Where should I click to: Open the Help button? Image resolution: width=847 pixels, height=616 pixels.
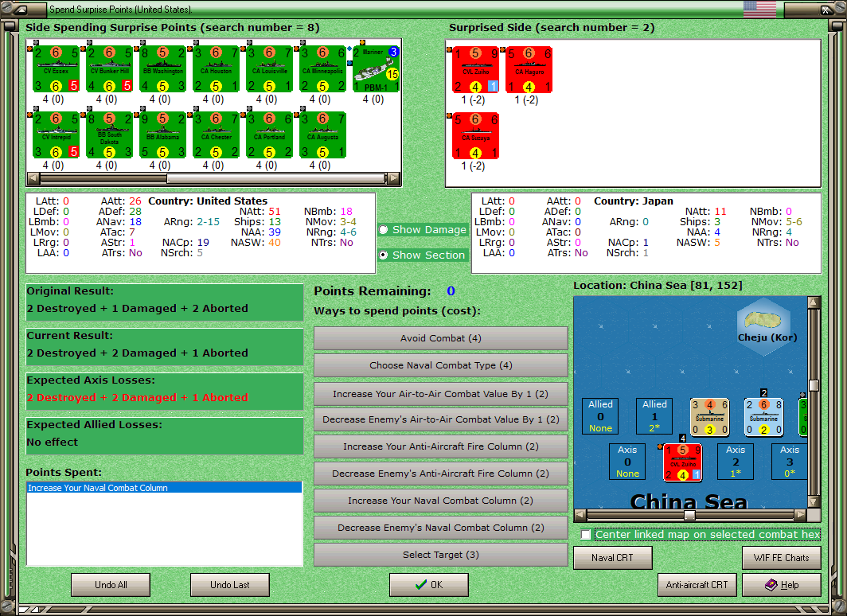(782, 585)
